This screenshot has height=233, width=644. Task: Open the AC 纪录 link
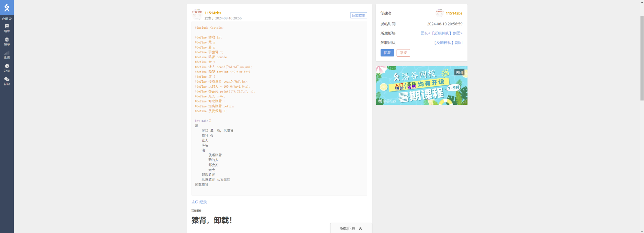(199, 202)
